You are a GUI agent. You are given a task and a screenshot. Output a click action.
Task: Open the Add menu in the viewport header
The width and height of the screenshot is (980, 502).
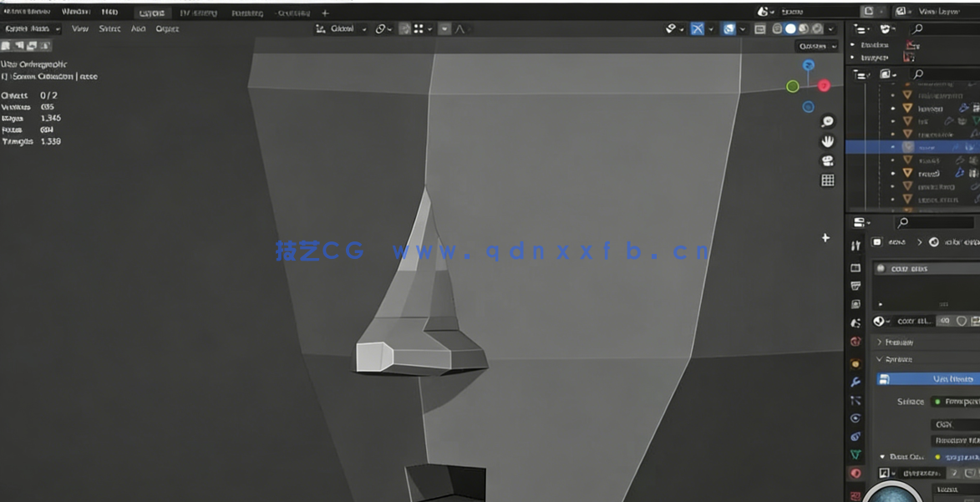point(139,28)
